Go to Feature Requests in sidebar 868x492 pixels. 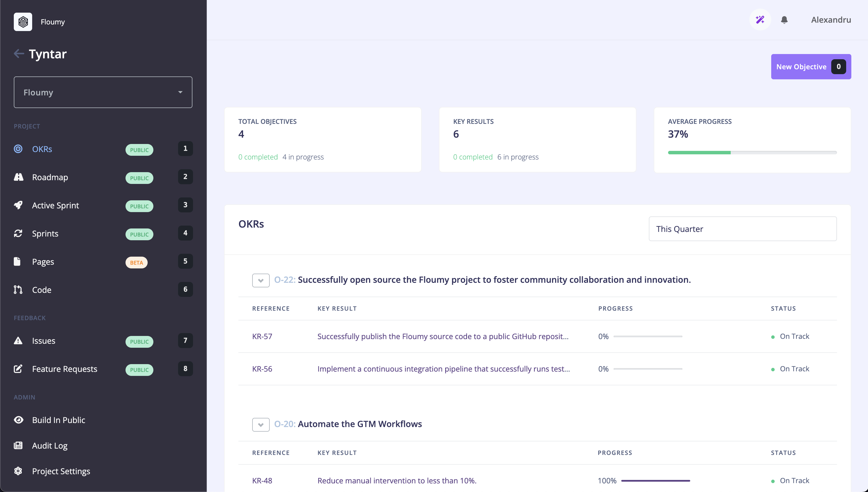click(65, 369)
